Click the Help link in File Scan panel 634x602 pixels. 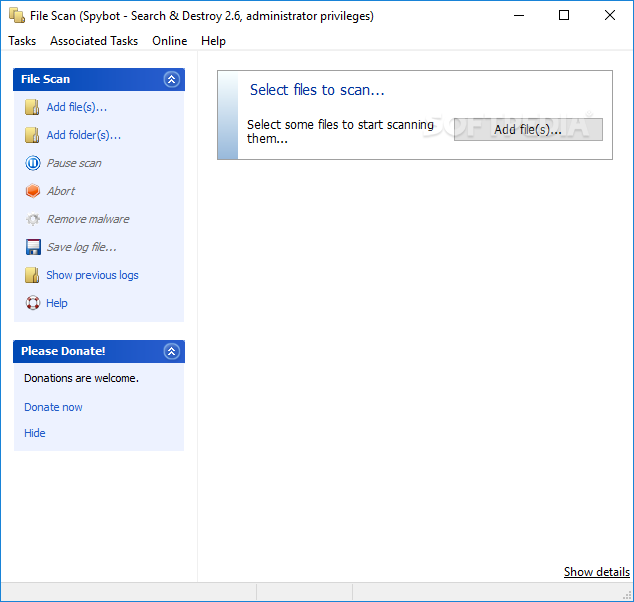coord(57,303)
